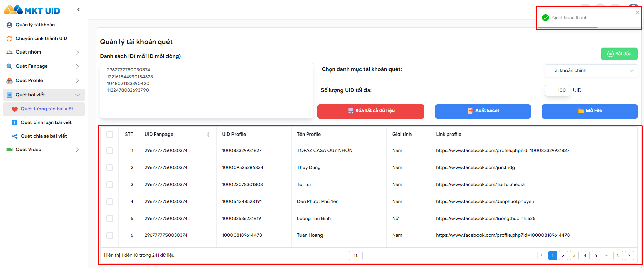Viewport: 644px width, 268px height.
Task: Expand the Quét Video submenu chevron
Action: [77, 150]
